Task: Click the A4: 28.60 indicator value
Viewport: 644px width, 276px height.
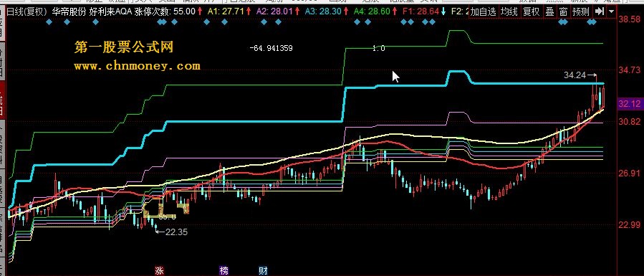Action: point(372,11)
